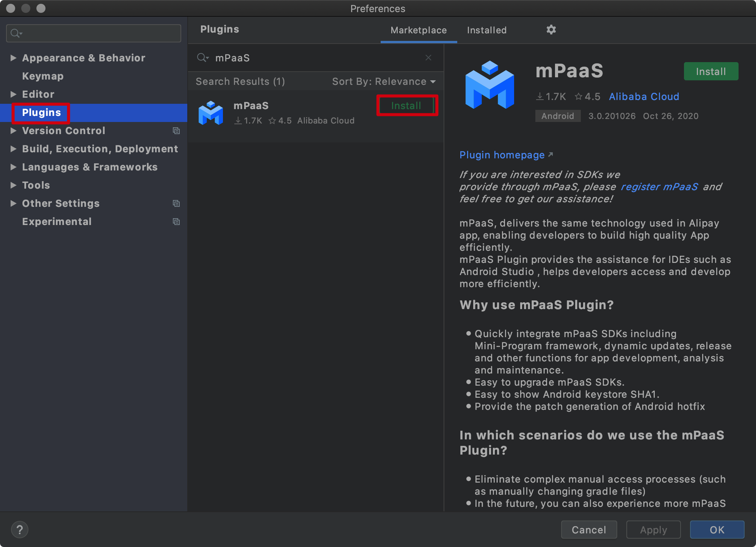Click the 4.5 star rating in the result row
This screenshot has height=547, width=756.
(x=280, y=120)
